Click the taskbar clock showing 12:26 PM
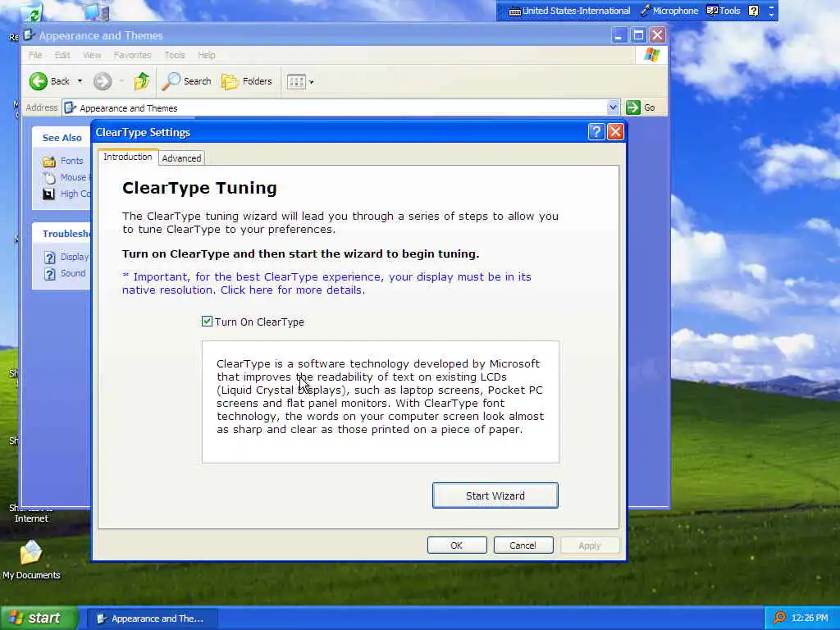 pos(810,618)
